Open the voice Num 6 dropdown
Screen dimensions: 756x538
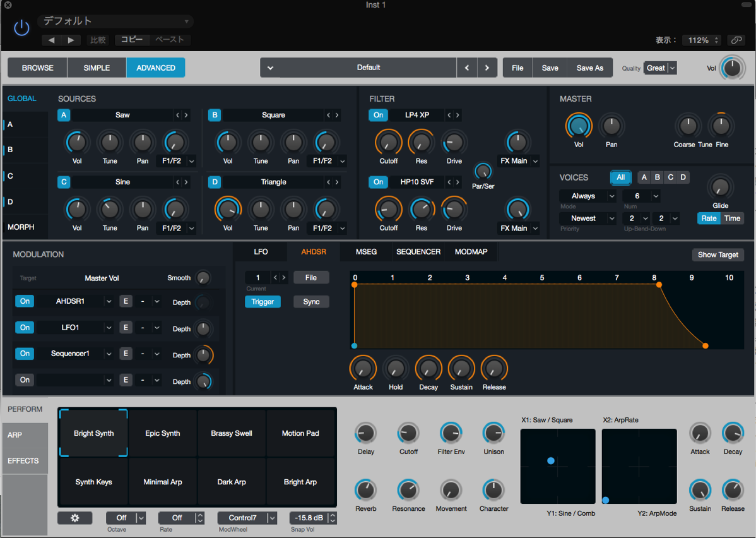coord(641,196)
